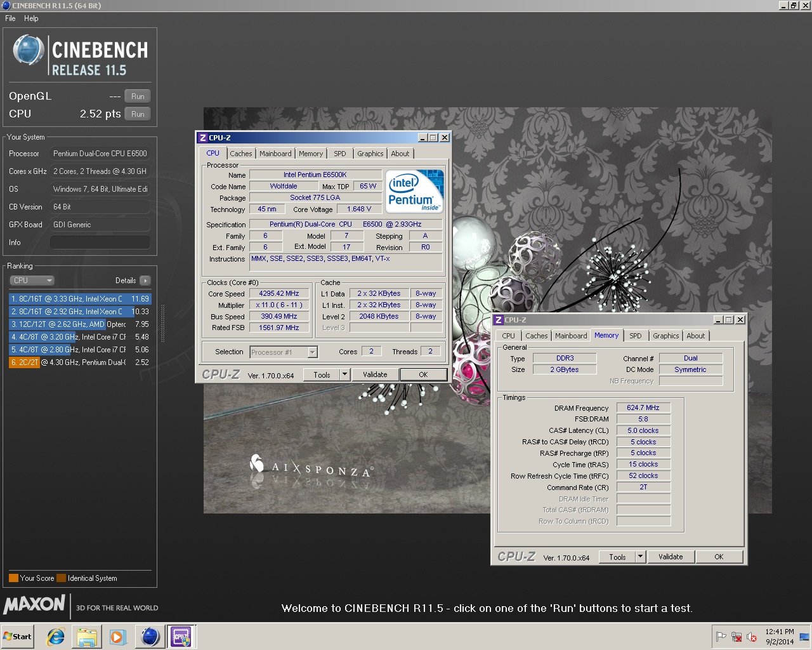
Task: Click OK in Memory CPU-Z window
Action: (719, 557)
